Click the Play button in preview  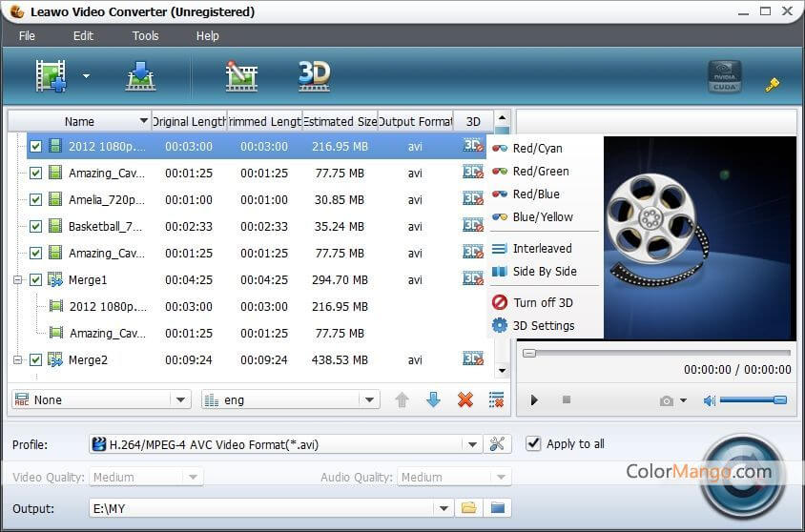tap(534, 400)
